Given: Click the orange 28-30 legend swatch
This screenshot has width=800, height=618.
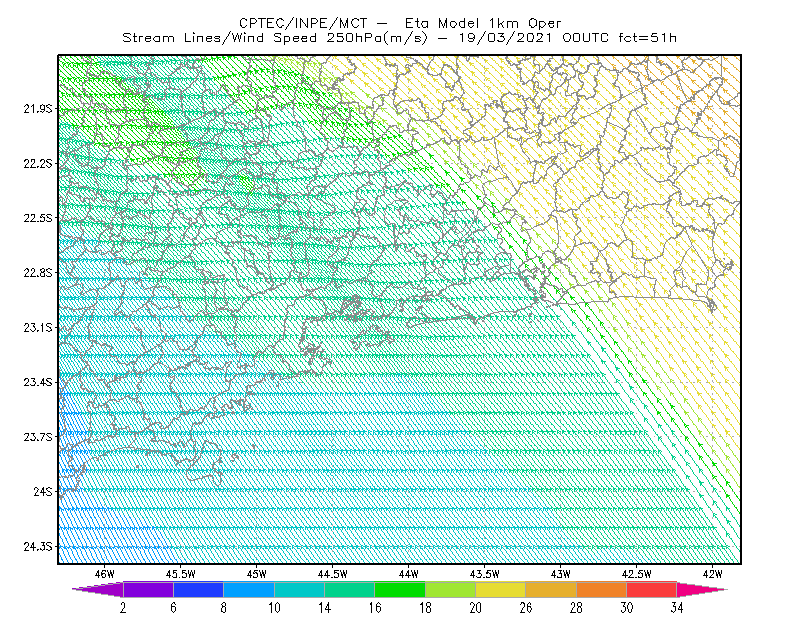Looking at the screenshot, I should click(602, 589).
